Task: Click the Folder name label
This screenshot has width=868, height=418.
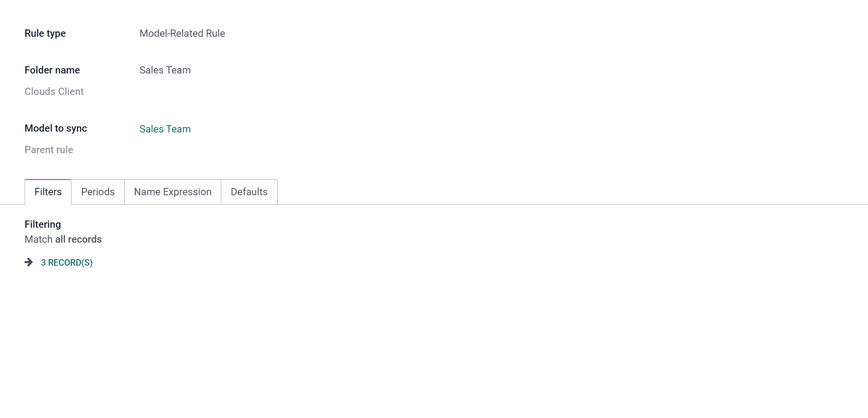Action: 52,70
